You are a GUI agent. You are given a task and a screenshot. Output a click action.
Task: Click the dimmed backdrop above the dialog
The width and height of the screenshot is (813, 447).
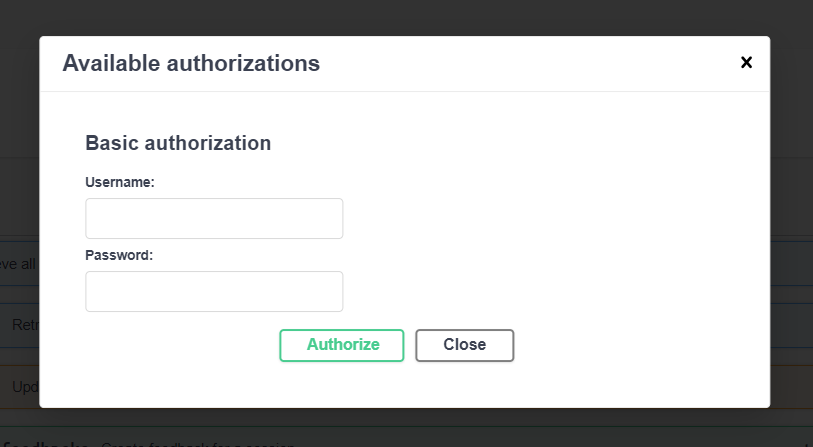point(400,17)
